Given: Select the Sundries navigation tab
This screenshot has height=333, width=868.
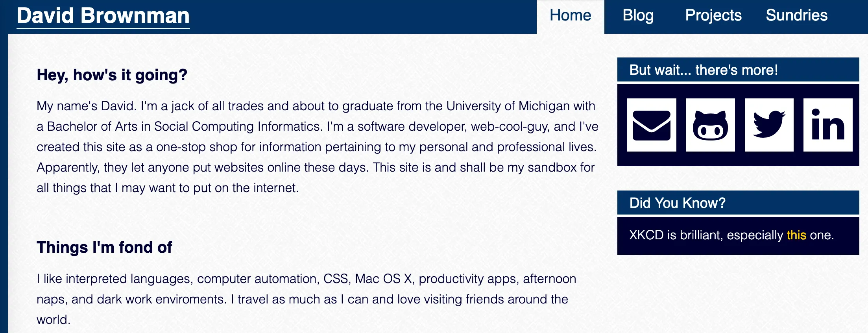Looking at the screenshot, I should coord(796,16).
